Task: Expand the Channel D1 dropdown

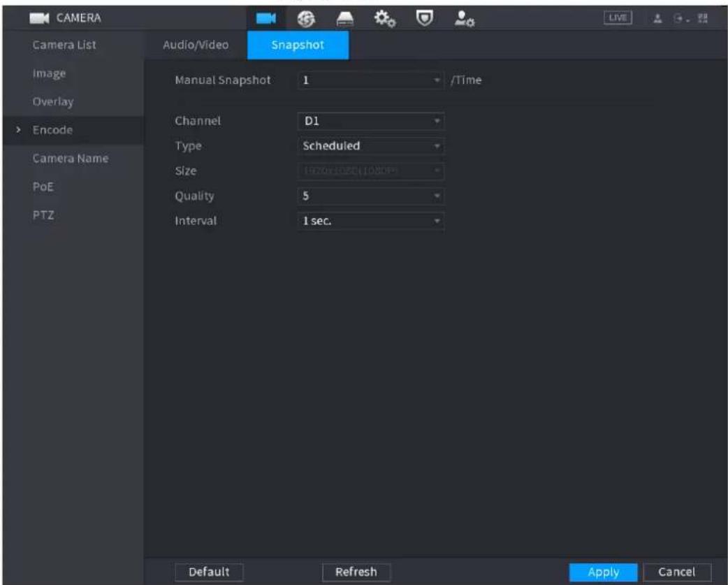Action: click(370, 121)
